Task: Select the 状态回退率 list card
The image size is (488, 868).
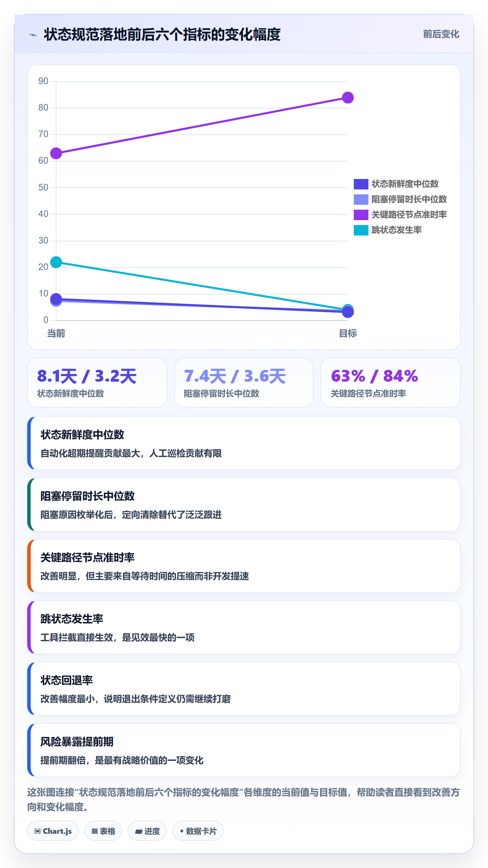Action: (x=244, y=689)
